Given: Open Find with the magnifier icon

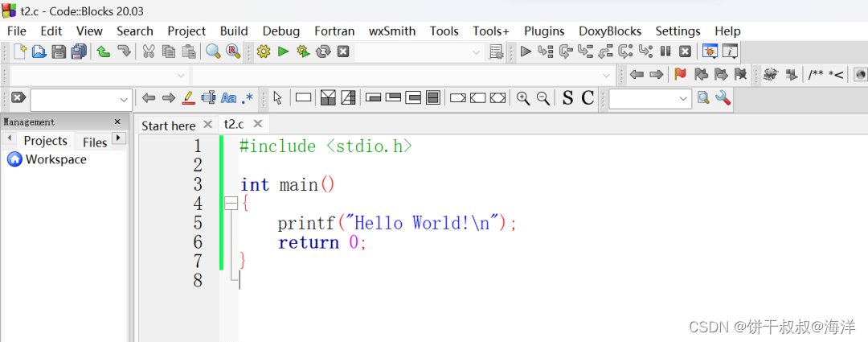Looking at the screenshot, I should (213, 52).
